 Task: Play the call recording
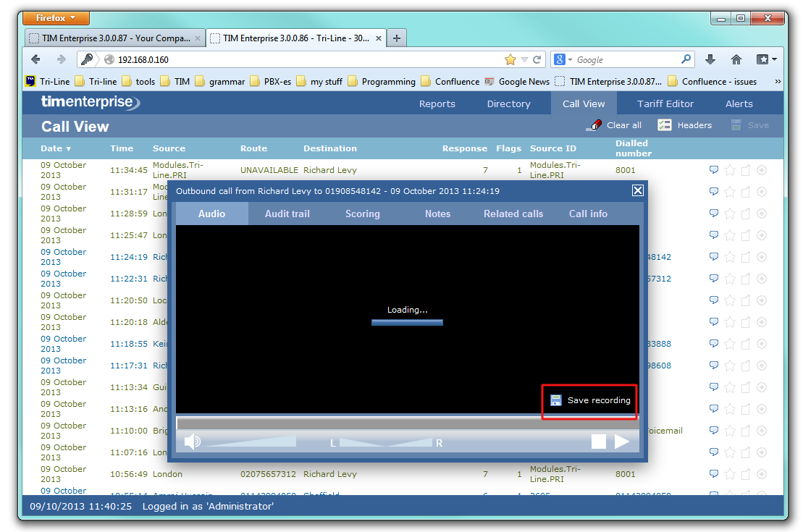pos(622,442)
